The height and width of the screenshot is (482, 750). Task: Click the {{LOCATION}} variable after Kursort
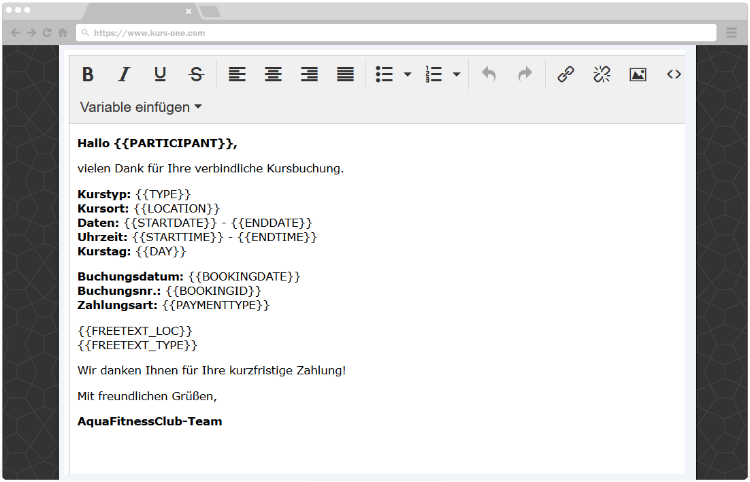coord(177,208)
